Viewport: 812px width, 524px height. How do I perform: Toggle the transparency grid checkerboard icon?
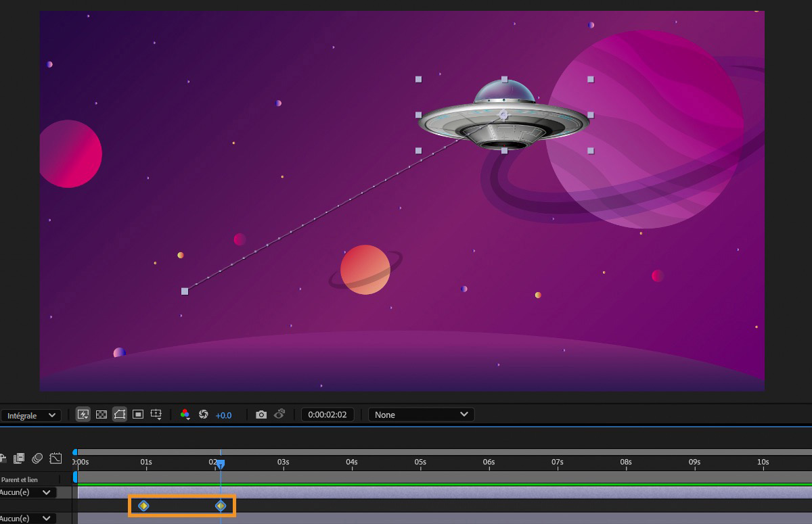point(101,414)
